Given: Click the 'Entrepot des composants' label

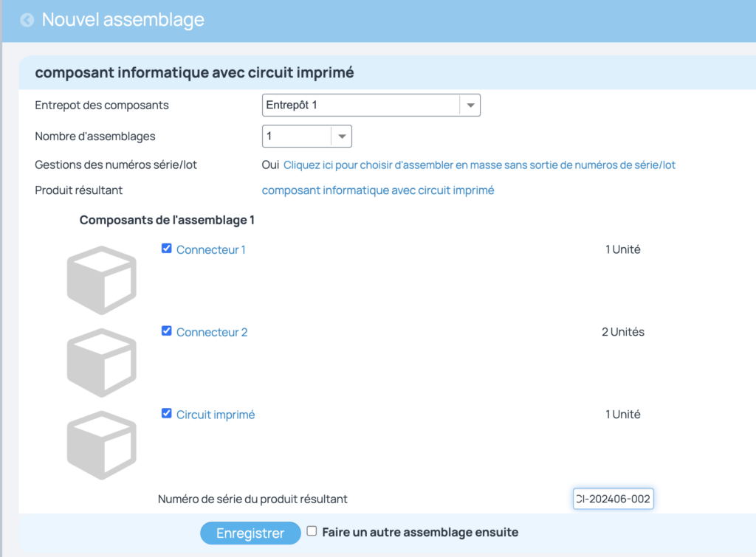Looking at the screenshot, I should pos(102,105).
